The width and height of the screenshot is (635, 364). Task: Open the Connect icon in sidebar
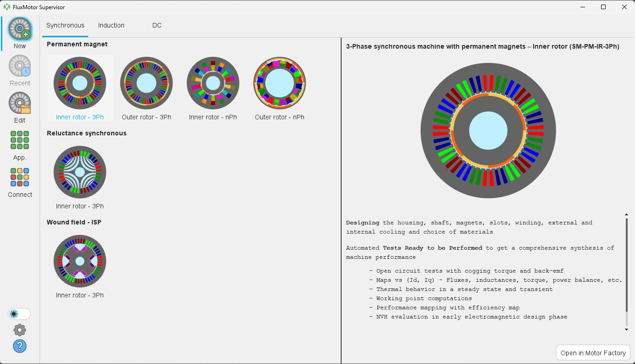point(20,177)
